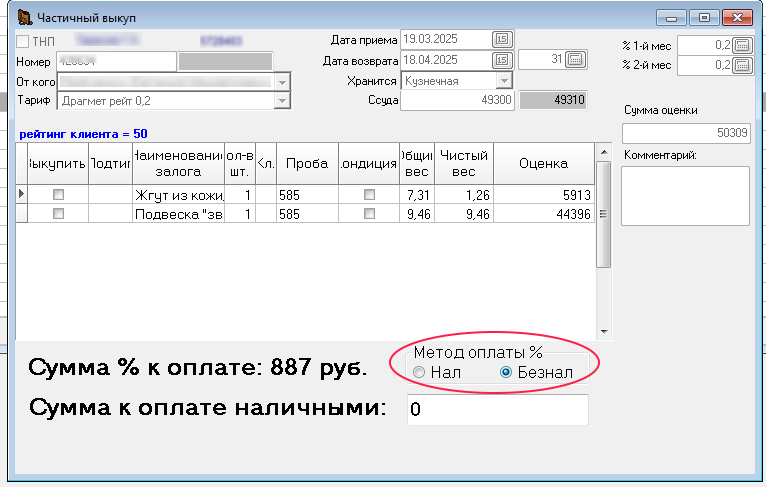The width and height of the screenshot is (766, 487).
Task: Click the Проба column header
Action: [307, 164]
